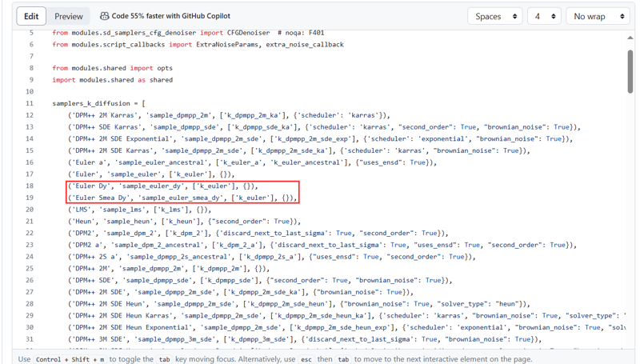640x364 pixels.
Task: Click the 'samplers_k_diffusion = [' line
Action: pos(98,104)
